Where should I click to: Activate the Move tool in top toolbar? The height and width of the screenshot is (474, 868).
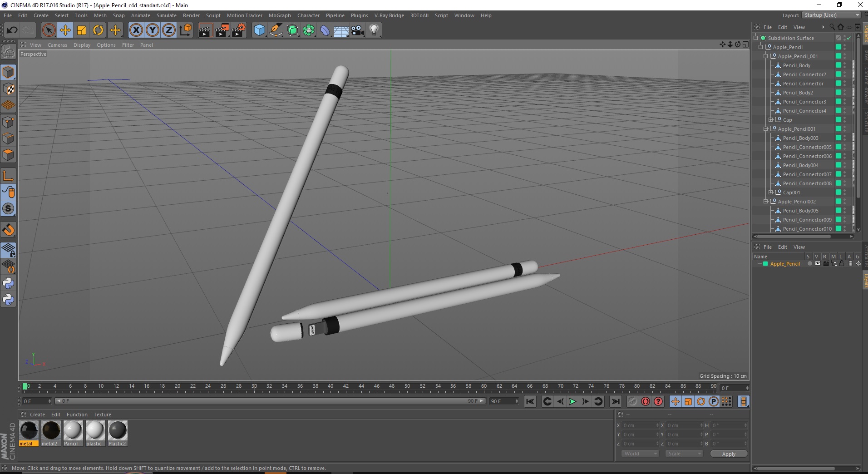(65, 30)
